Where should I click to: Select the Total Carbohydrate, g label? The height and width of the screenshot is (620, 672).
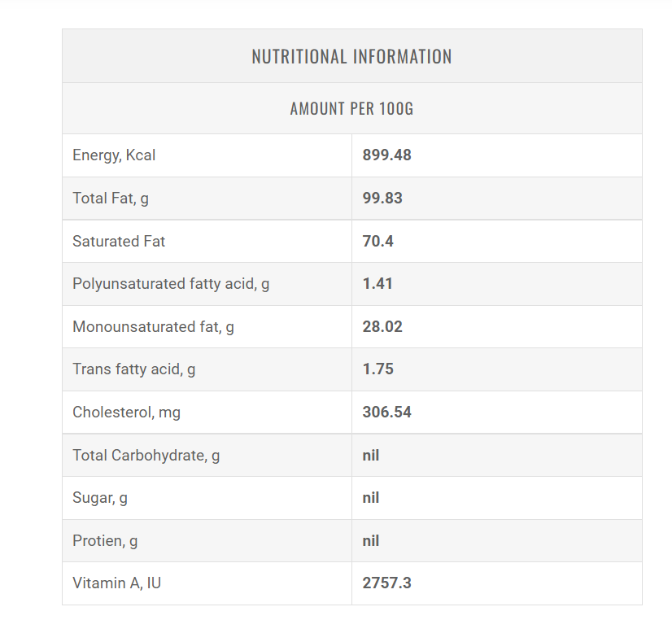point(146,456)
